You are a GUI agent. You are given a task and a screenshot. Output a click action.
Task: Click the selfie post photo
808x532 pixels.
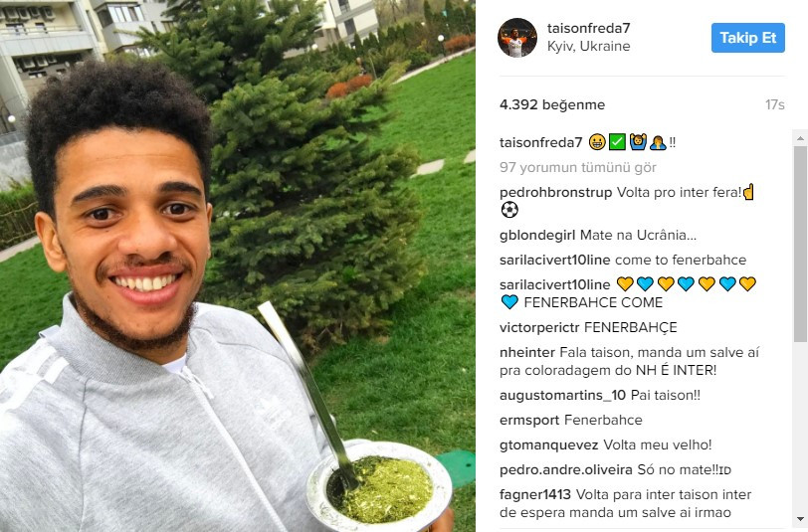click(x=238, y=266)
